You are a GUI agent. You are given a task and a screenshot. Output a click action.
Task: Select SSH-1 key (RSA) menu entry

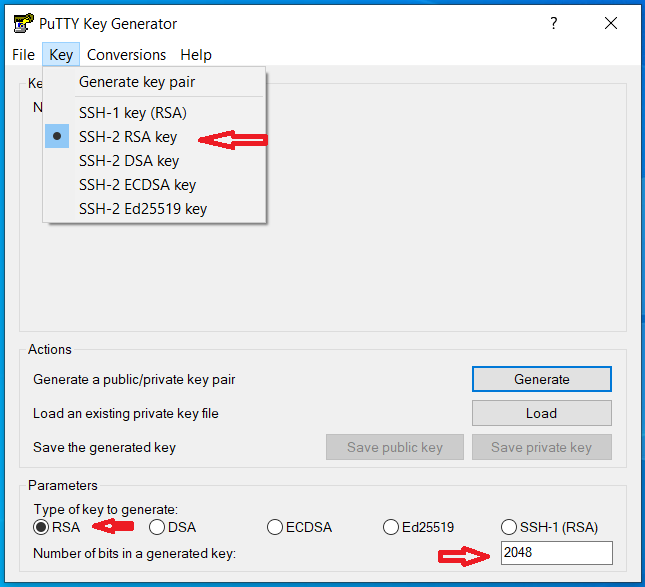pyautogui.click(x=132, y=113)
